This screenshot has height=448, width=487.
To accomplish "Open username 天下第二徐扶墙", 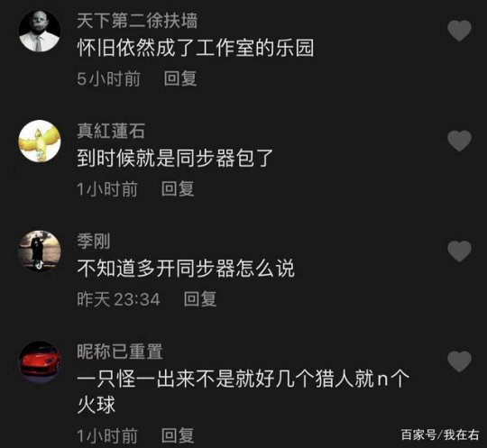I will click(137, 21).
